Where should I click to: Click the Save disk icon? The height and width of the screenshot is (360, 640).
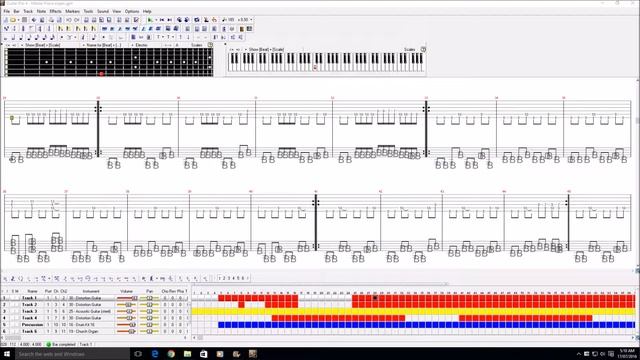(24, 20)
